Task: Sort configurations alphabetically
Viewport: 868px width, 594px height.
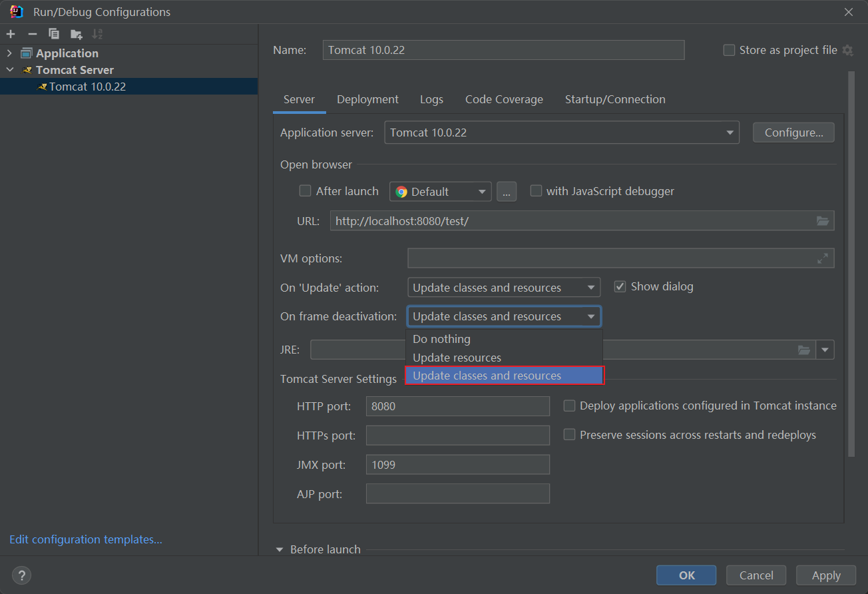Action: 97,34
